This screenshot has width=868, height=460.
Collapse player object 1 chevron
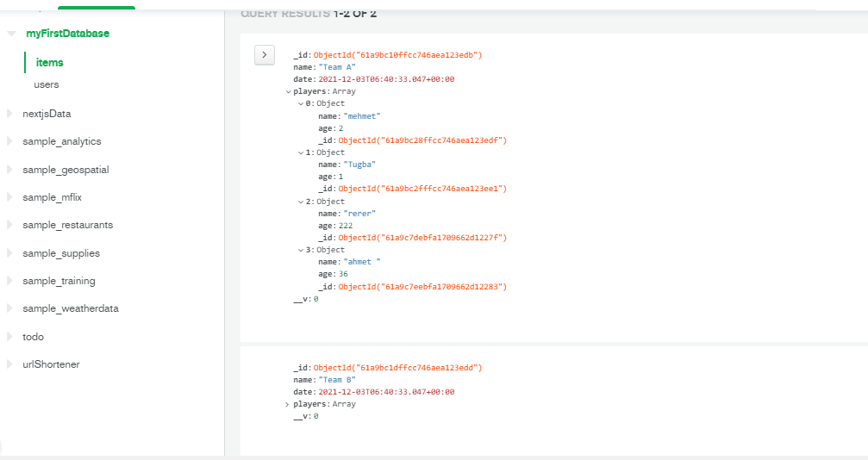tap(301, 152)
